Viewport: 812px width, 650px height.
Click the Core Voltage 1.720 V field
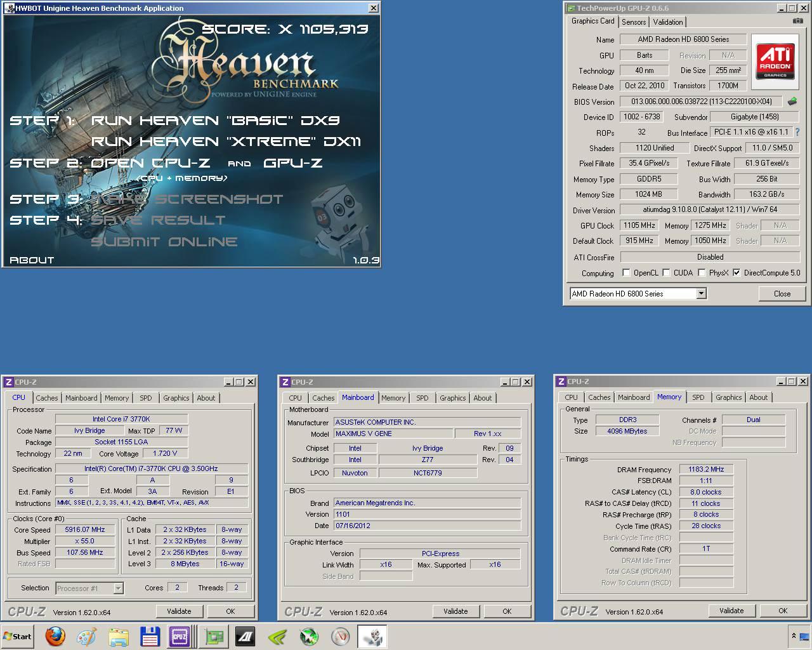tap(165, 453)
